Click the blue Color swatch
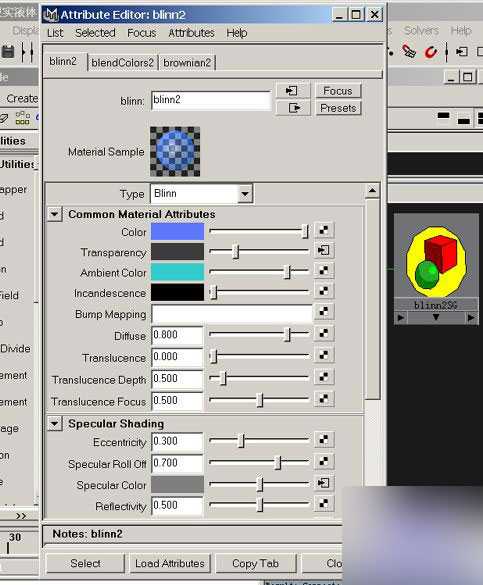This screenshot has width=483, height=585. [x=178, y=231]
